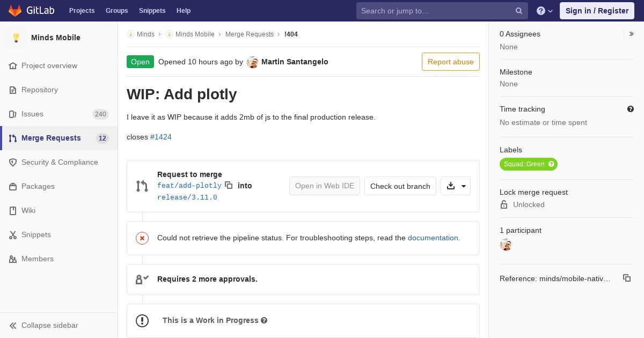This screenshot has height=338, width=644.
Task: Open Martin Santangelo's author avatar
Action: pos(253,62)
